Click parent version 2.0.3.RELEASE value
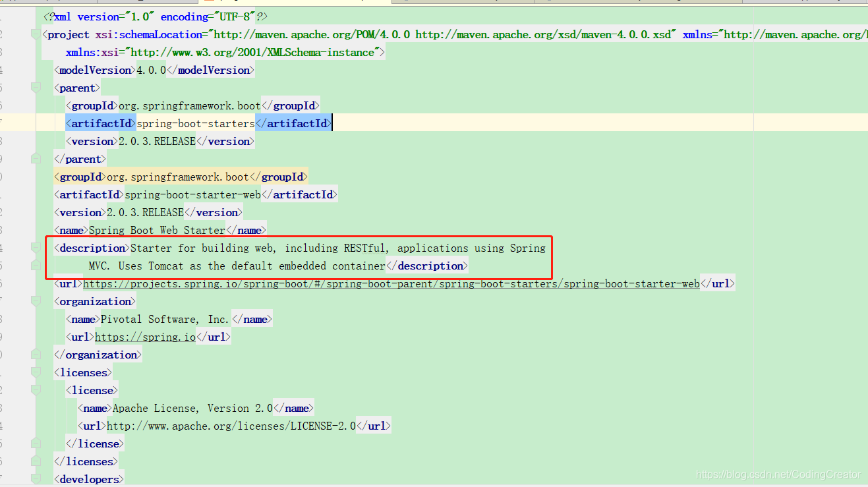The image size is (868, 487). tap(157, 141)
